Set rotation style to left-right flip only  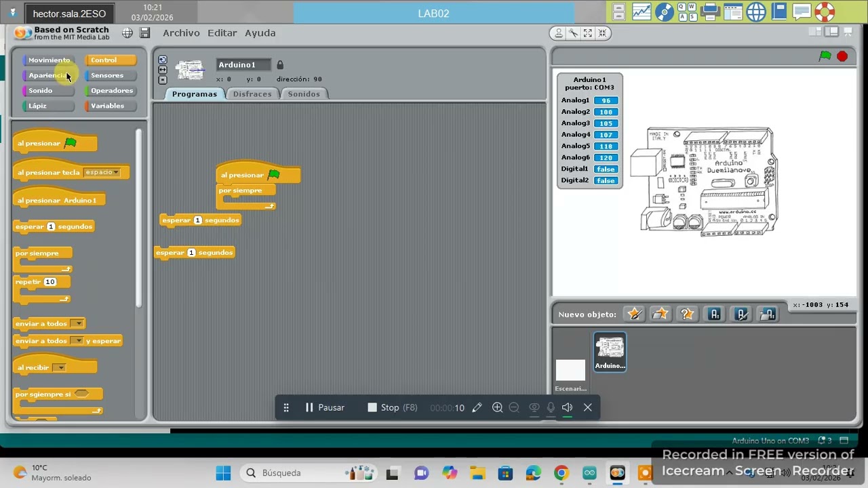pos(162,70)
